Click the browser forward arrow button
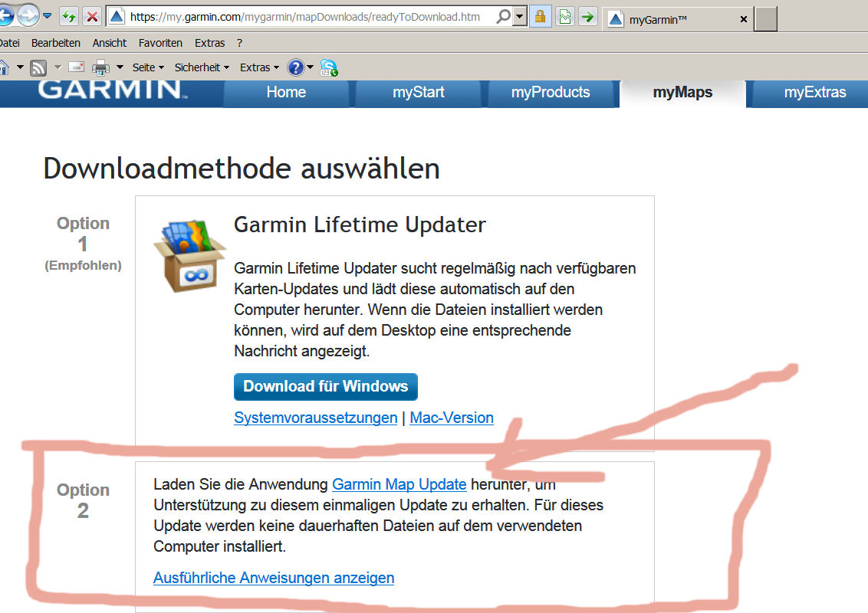This screenshot has width=868, height=613. (x=28, y=15)
